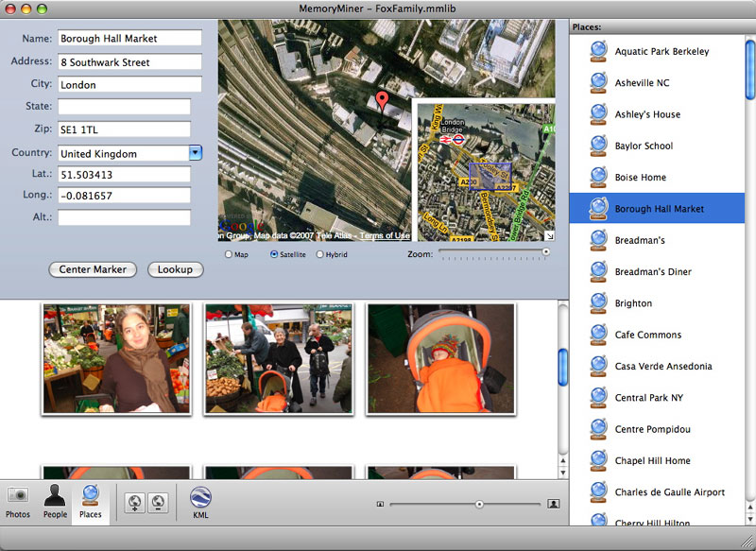Open the Country dropdown
Viewport: 756px width, 551px height.
(x=196, y=153)
